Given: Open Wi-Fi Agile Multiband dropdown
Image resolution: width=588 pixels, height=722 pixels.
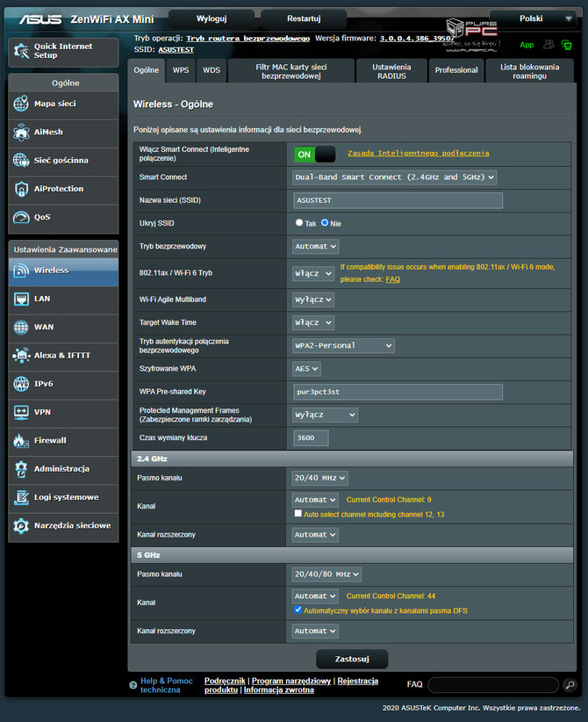Looking at the screenshot, I should click(x=313, y=300).
